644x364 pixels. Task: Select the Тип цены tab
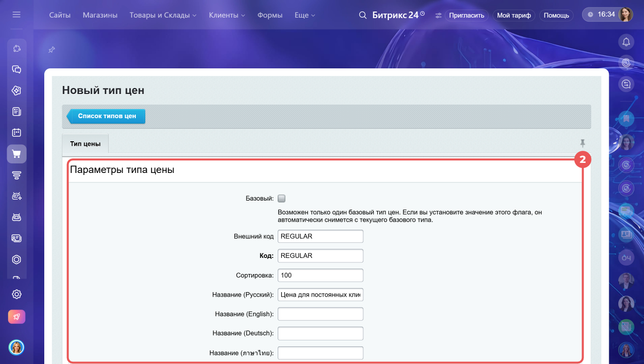pos(85,144)
